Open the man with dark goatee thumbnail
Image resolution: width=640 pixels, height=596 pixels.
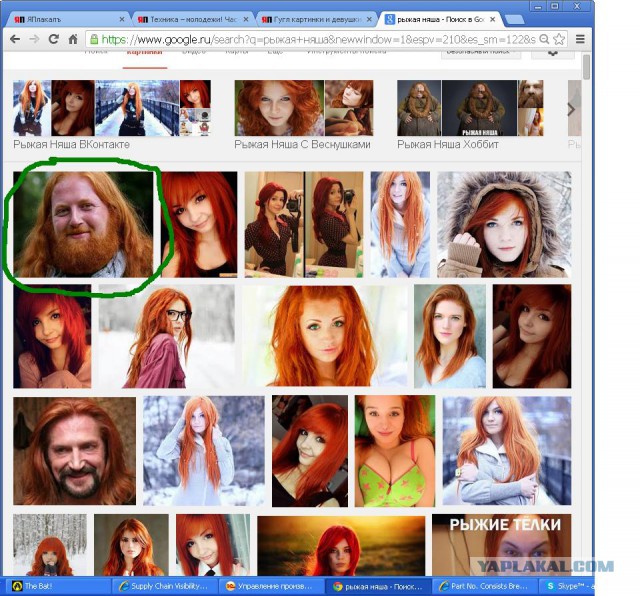coord(74,451)
